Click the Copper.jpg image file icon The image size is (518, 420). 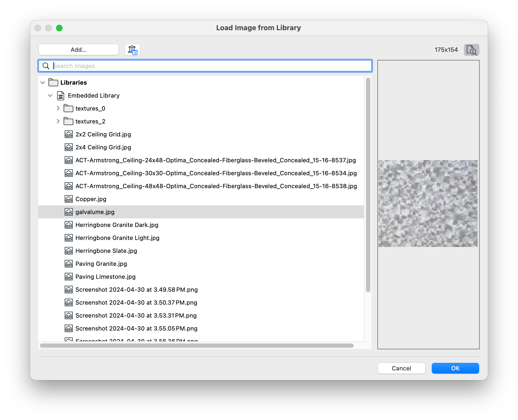pos(69,199)
